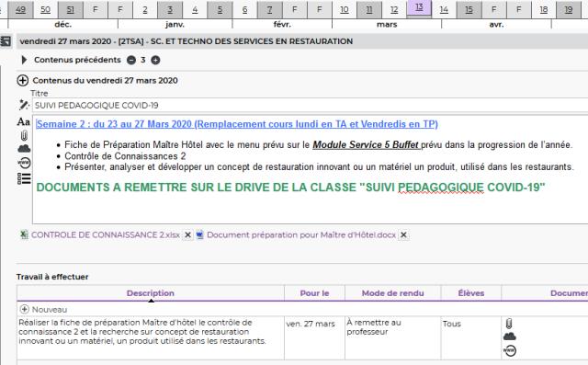Select week 15 in the week bar

click(469, 9)
